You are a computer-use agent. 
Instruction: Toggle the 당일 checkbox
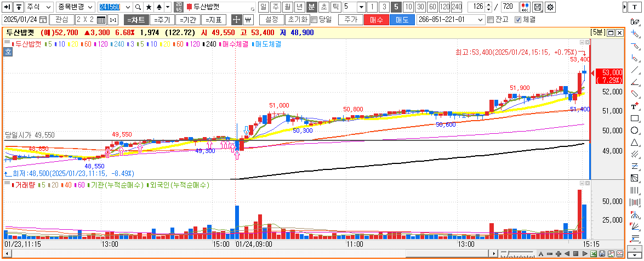314,20
